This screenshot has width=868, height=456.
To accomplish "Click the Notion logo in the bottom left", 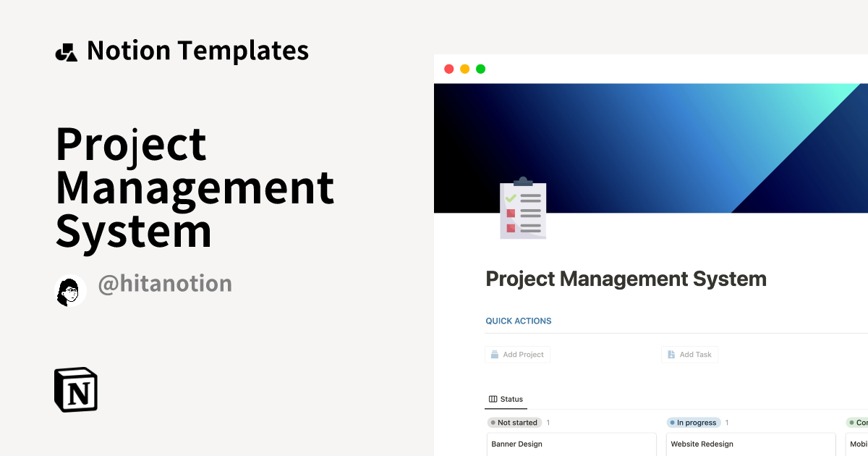I will tap(75, 389).
